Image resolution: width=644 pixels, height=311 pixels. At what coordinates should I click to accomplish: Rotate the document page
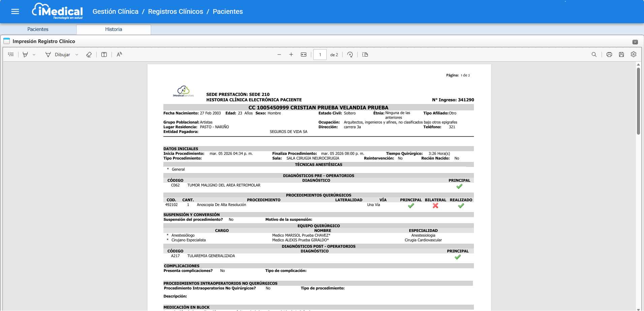(350, 55)
